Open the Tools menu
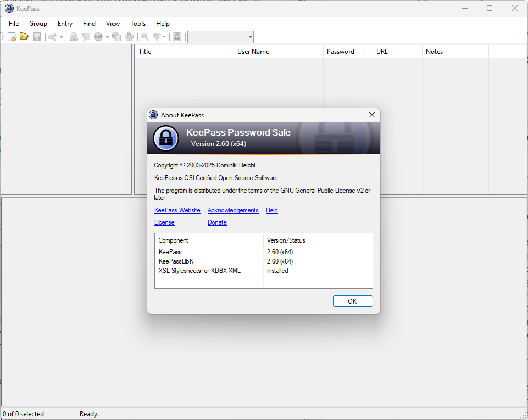Screen dimensions: 528x420 tap(137, 24)
